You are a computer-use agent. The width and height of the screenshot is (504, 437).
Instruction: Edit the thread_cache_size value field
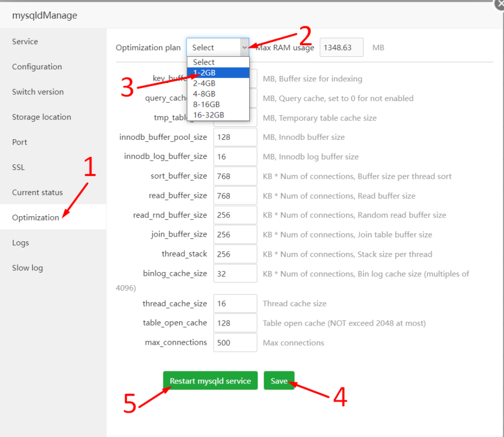pos(235,304)
